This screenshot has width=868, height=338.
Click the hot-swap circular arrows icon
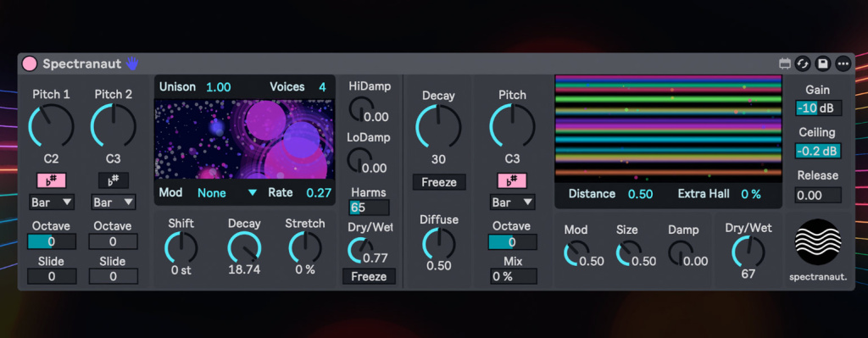pos(802,64)
